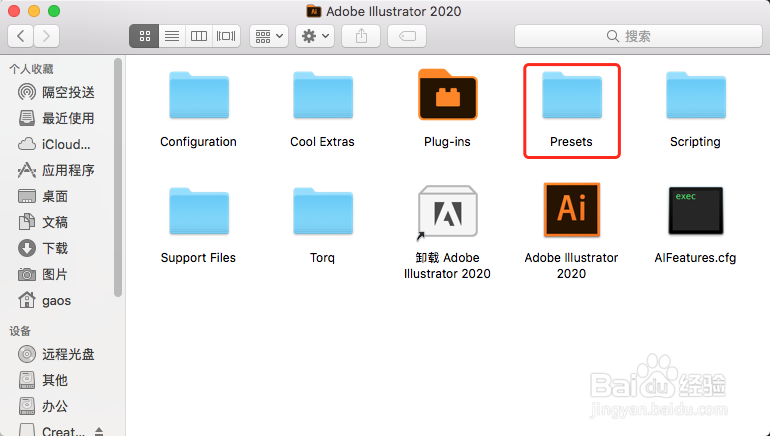This screenshot has width=770, height=436.
Task: Click the sidebar scrollbar
Action: pos(118,177)
